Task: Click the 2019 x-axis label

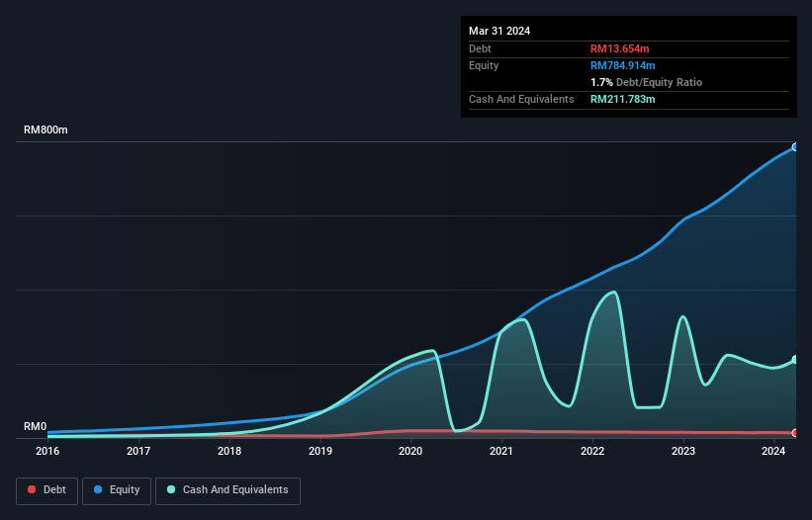Action: point(320,451)
